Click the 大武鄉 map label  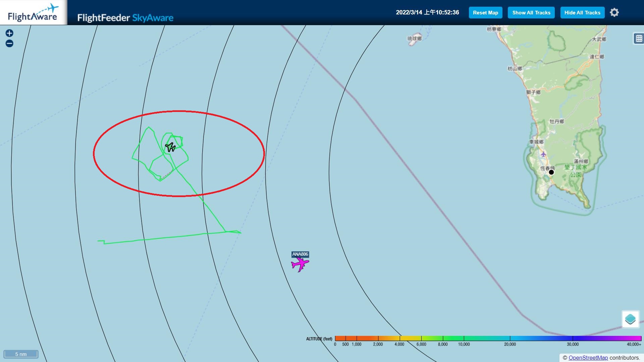pyautogui.click(x=599, y=39)
